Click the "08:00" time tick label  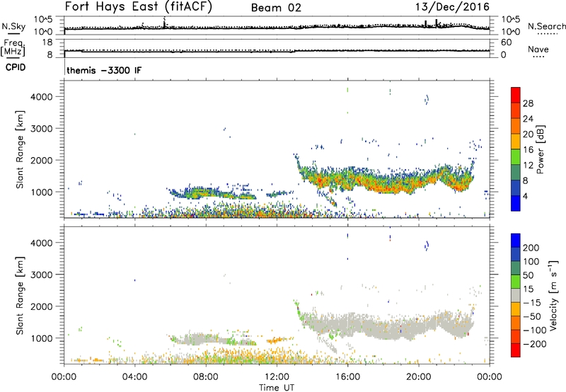[x=206, y=377]
